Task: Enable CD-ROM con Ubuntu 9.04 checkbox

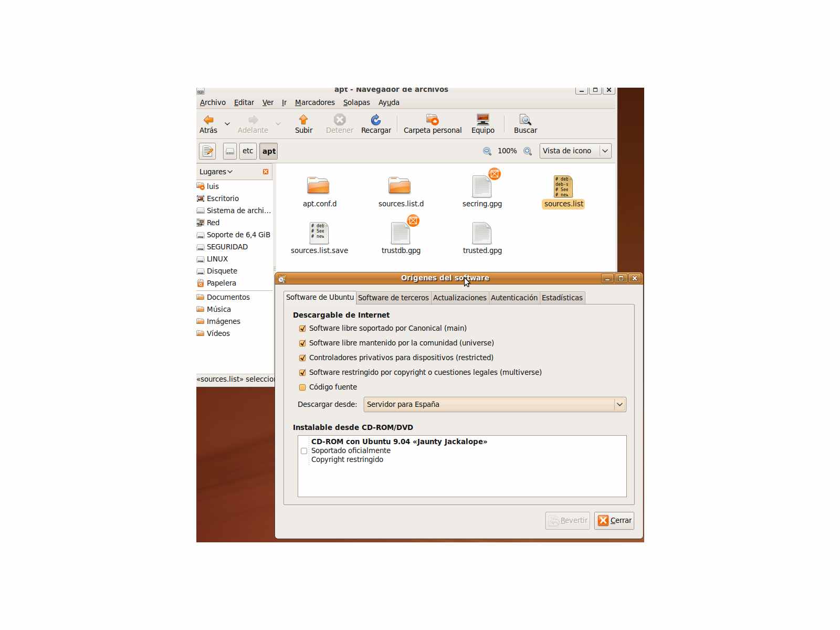Action: coord(304,451)
